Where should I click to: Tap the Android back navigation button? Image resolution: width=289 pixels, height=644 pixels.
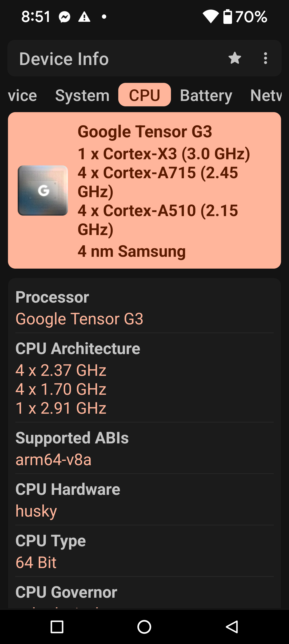tap(232, 627)
